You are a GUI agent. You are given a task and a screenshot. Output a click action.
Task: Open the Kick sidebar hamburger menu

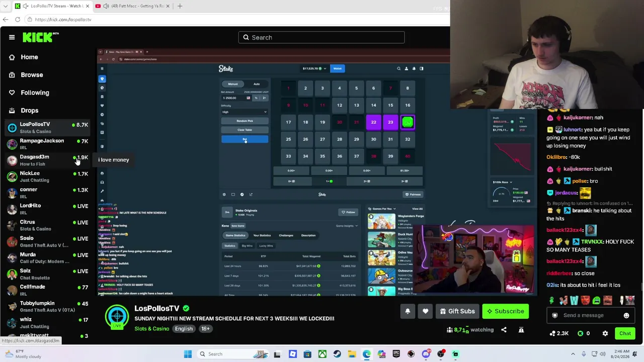pos(12,37)
